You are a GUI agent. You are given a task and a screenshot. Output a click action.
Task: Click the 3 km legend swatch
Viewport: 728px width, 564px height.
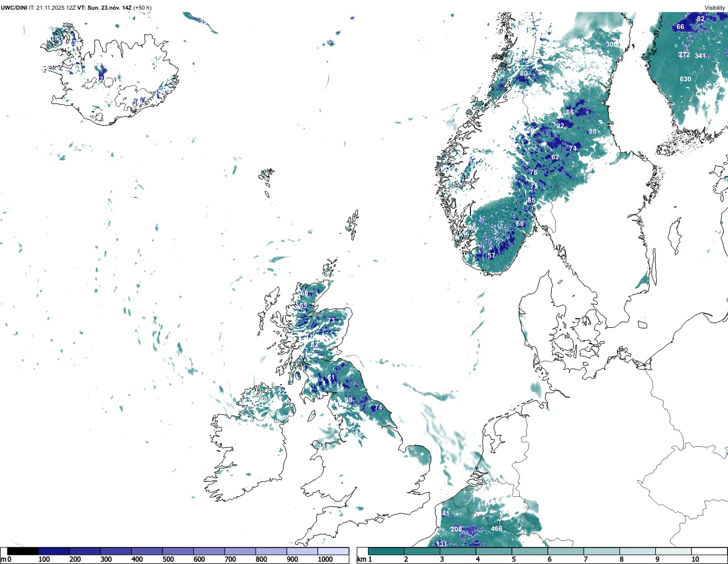coord(458,551)
